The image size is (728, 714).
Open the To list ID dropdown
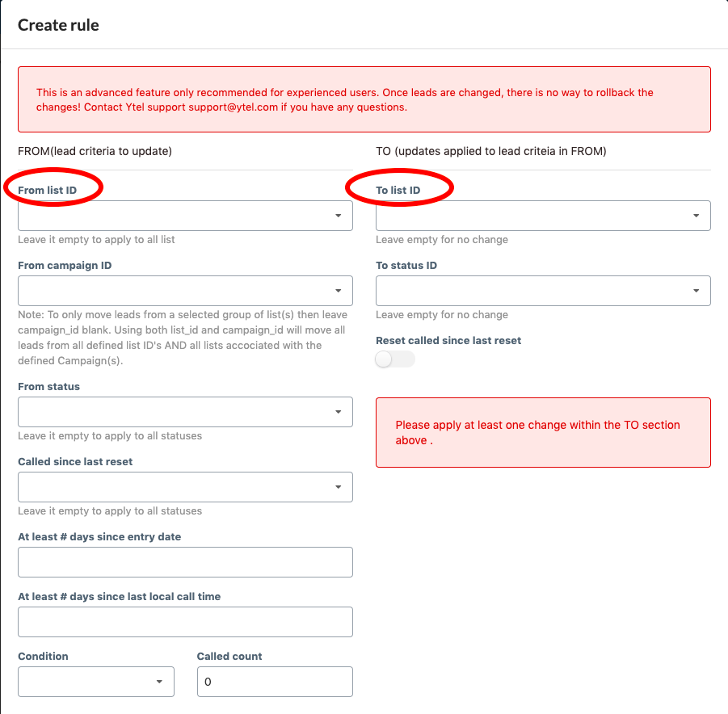[543, 216]
